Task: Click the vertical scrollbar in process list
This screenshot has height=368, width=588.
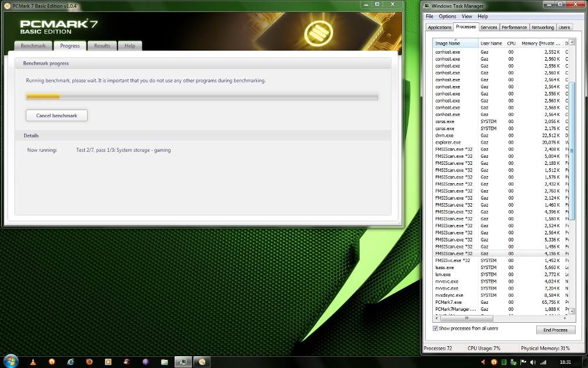Action: [572, 150]
